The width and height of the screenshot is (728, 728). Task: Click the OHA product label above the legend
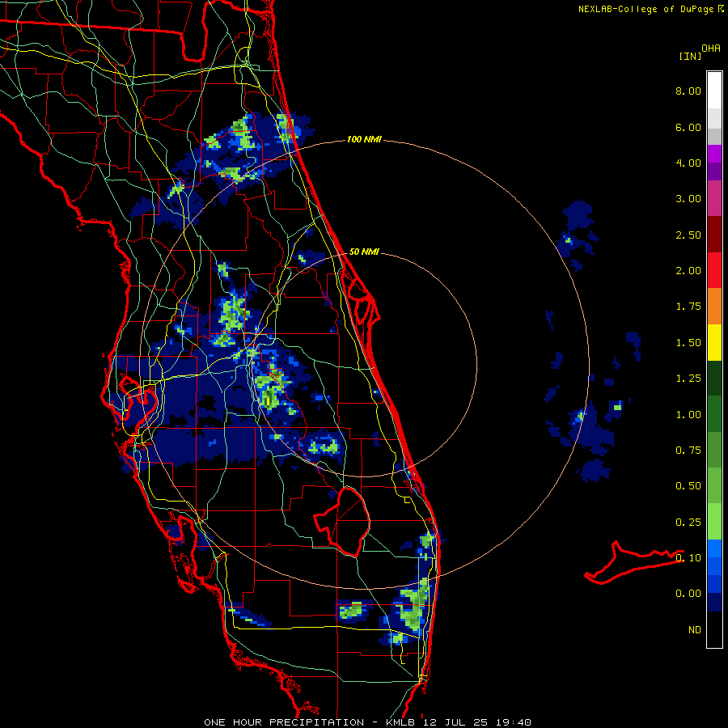[711, 48]
